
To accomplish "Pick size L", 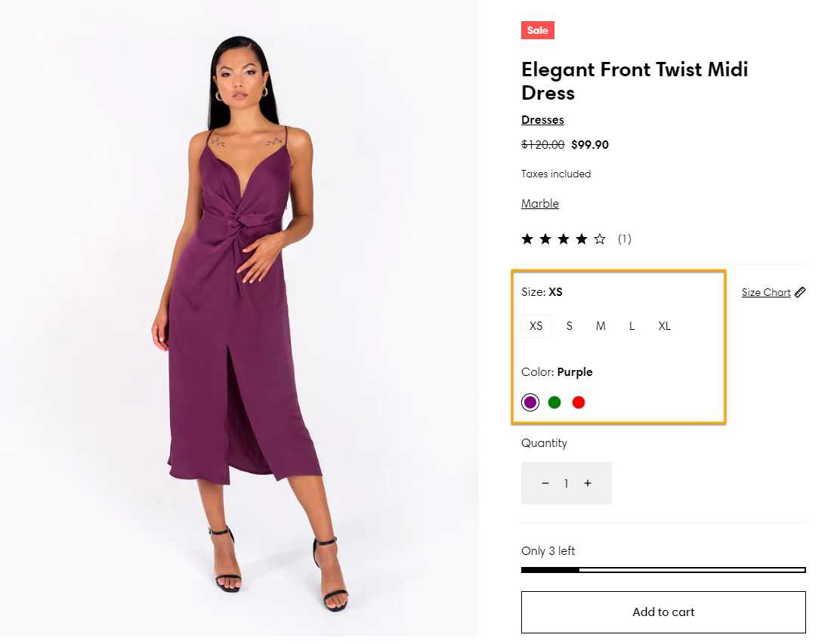I will point(632,326).
